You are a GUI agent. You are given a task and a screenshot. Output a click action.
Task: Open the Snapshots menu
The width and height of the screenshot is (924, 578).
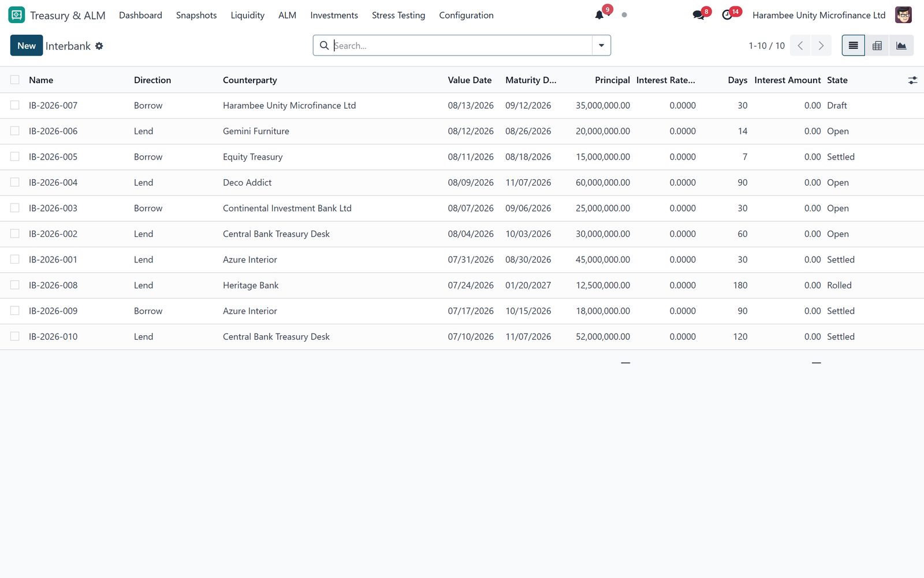[x=196, y=15]
